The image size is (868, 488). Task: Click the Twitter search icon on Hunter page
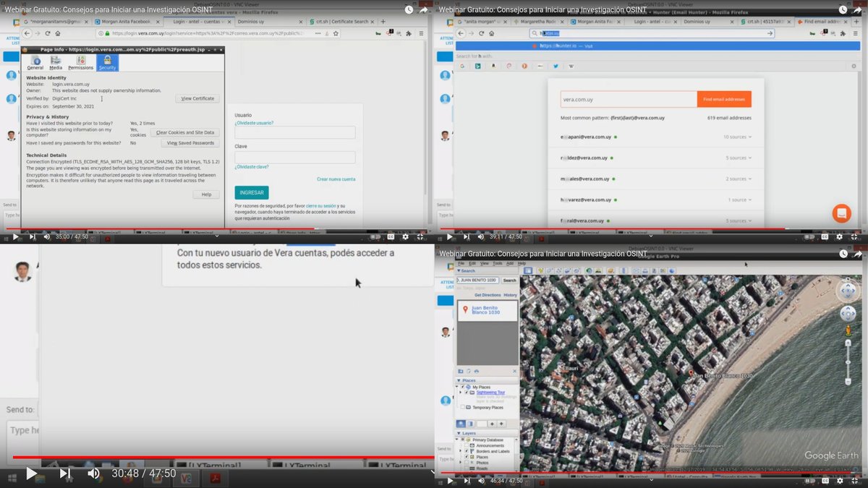coord(556,67)
